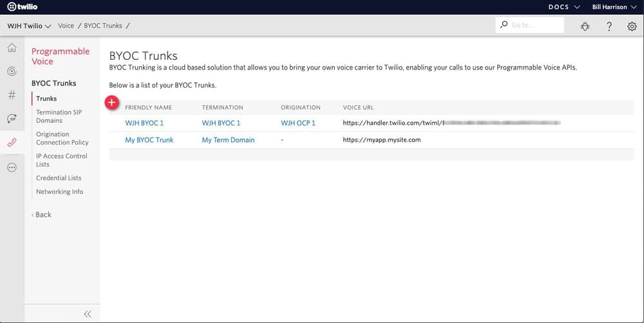
Task: Open the settings gear icon
Action: (x=632, y=26)
